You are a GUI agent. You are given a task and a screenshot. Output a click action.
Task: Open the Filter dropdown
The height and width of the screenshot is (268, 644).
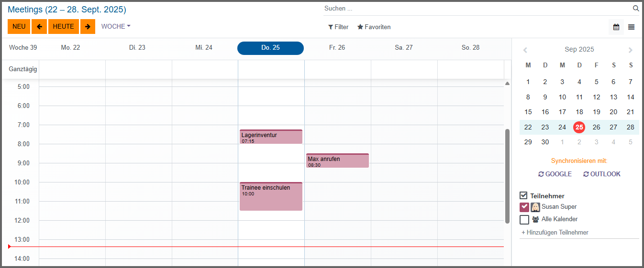tap(338, 27)
